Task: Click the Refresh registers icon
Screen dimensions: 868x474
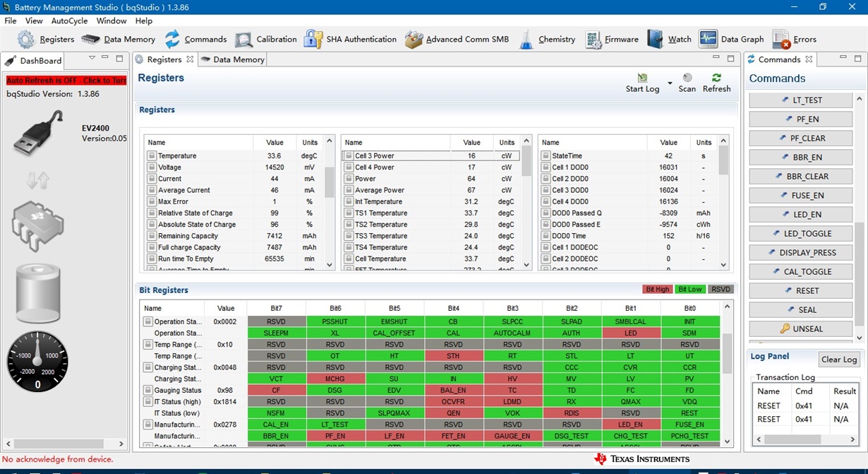Action: pyautogui.click(x=716, y=78)
